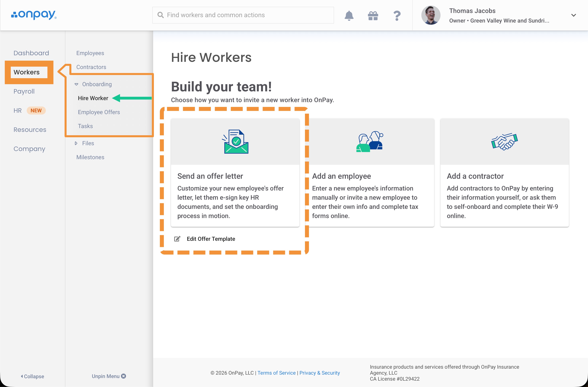588x387 pixels.
Task: Click Thomas Jacobs profile avatar
Action: [x=431, y=15]
